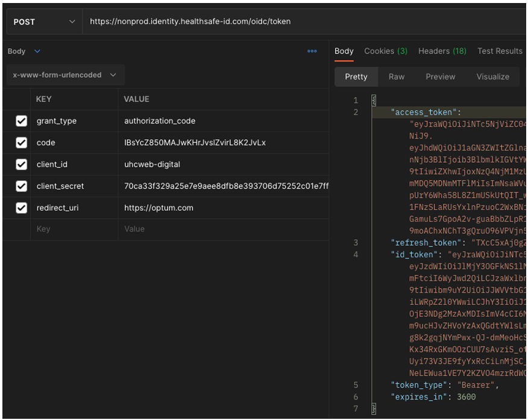Select the Pretty view button
Viewport: 528px width, 420px height.
356,77
